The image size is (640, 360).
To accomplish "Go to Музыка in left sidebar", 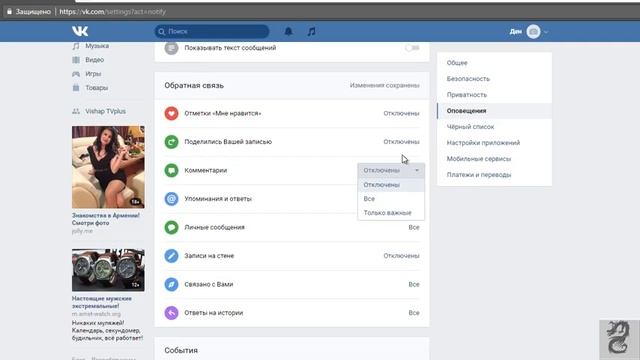I will (97, 46).
